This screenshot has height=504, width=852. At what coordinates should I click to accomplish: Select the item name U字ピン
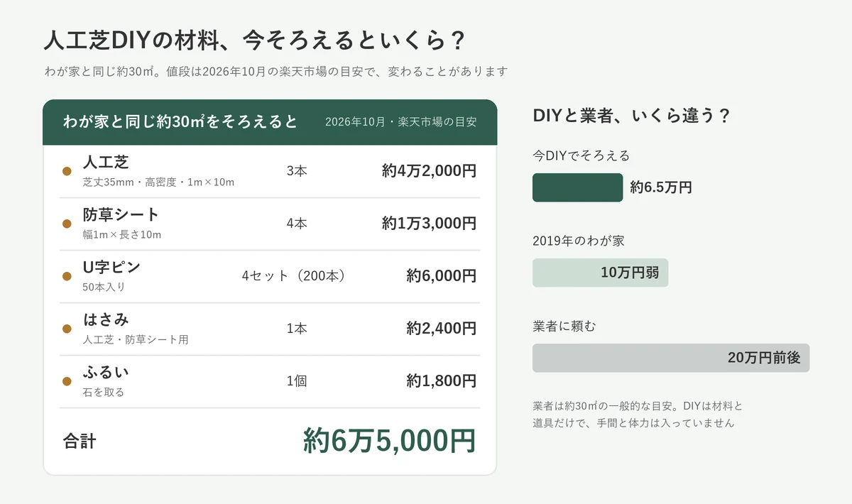pyautogui.click(x=111, y=267)
